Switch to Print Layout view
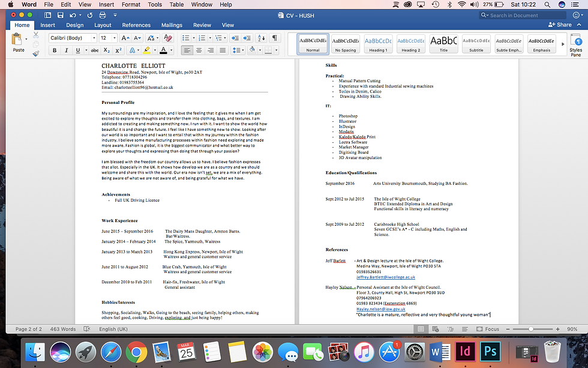Screen dimensions: 588x368 [421, 329]
